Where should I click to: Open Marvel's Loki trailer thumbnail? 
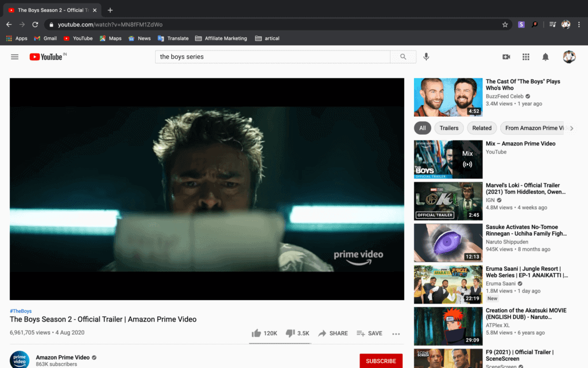448,201
